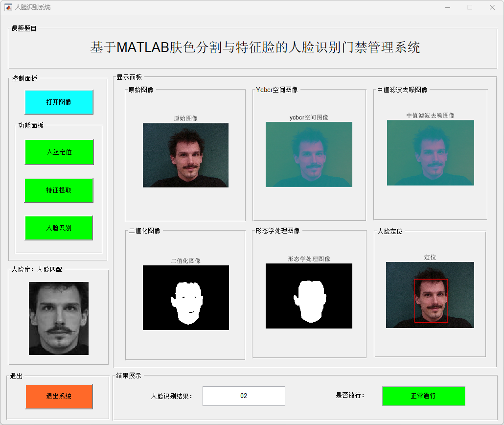Select the 原始图像 face photo

pyautogui.click(x=185, y=155)
